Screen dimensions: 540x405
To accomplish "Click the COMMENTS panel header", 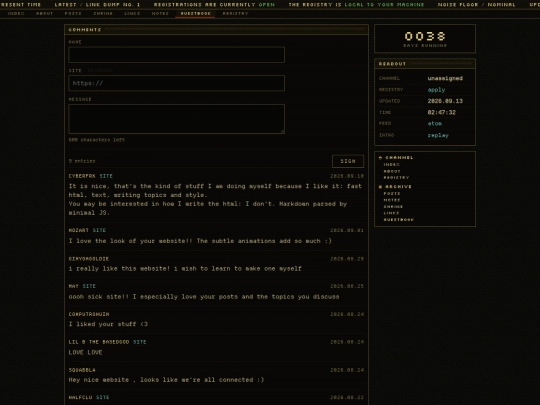I will point(216,30).
